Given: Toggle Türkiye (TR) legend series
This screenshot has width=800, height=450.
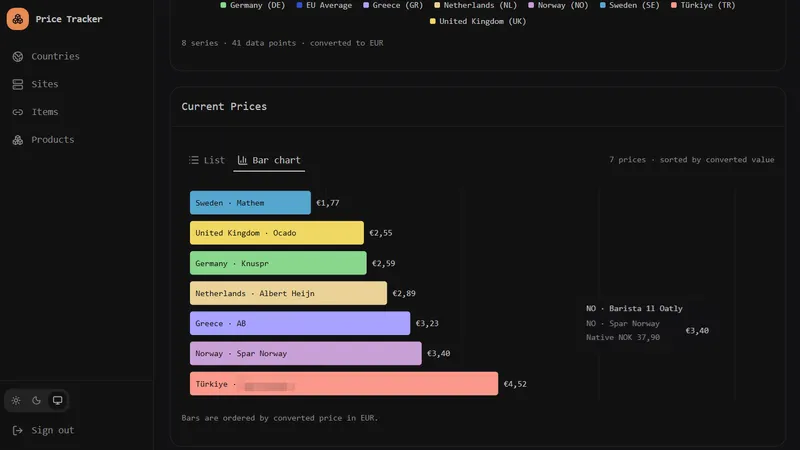Looking at the screenshot, I should tap(703, 5).
